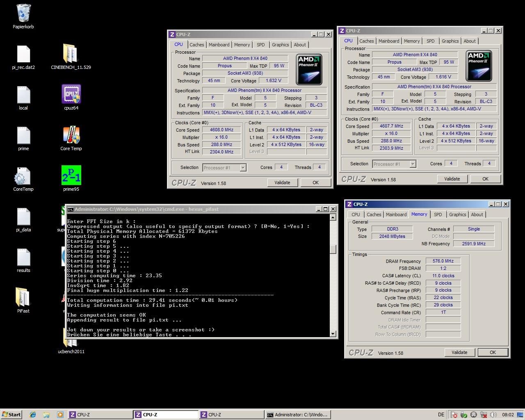
Task: Click Validate in memory CPU-Z window
Action: (459, 352)
